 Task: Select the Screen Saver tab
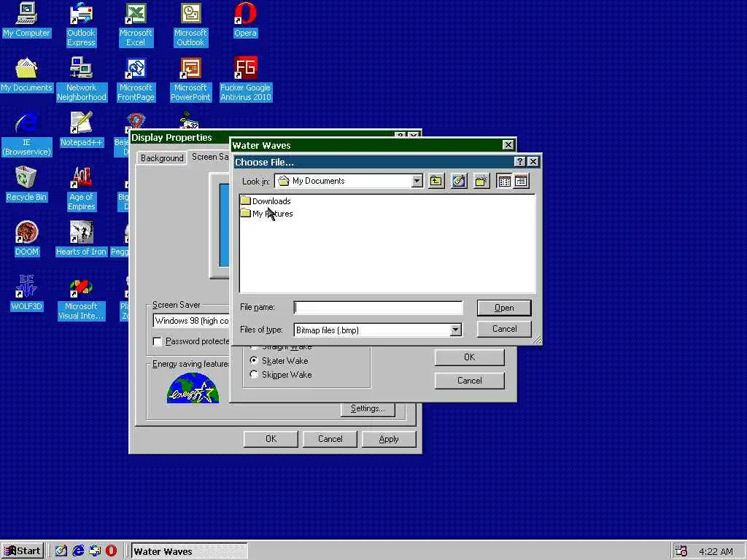click(x=209, y=157)
